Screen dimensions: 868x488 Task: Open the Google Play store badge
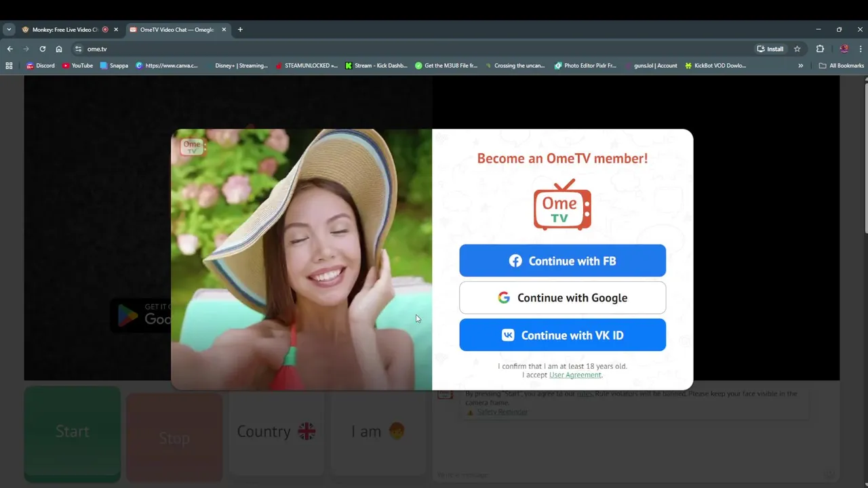[140, 315]
